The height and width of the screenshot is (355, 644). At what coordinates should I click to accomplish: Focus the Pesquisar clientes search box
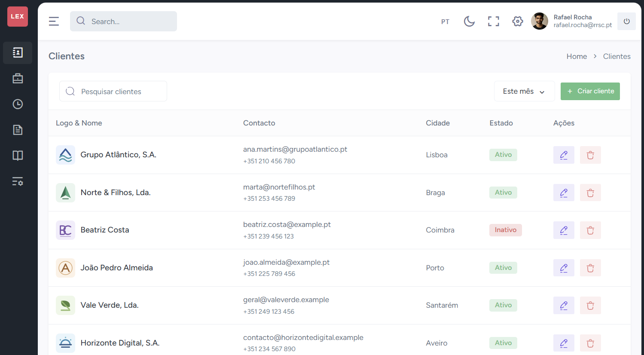click(113, 91)
